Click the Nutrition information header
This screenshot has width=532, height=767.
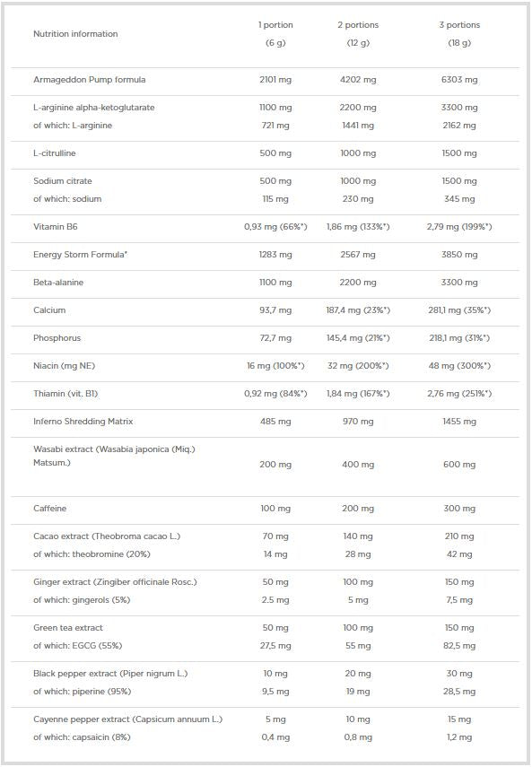[x=75, y=34]
